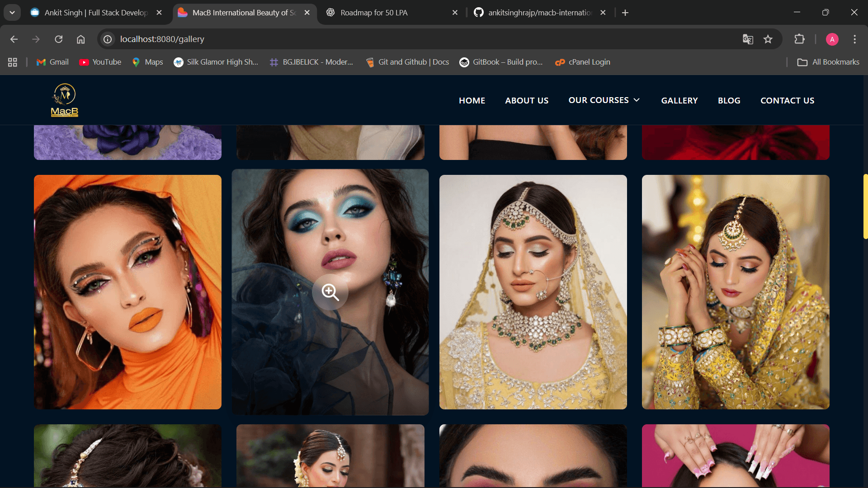Reload the gallery page
The width and height of the screenshot is (868, 488).
tap(59, 39)
